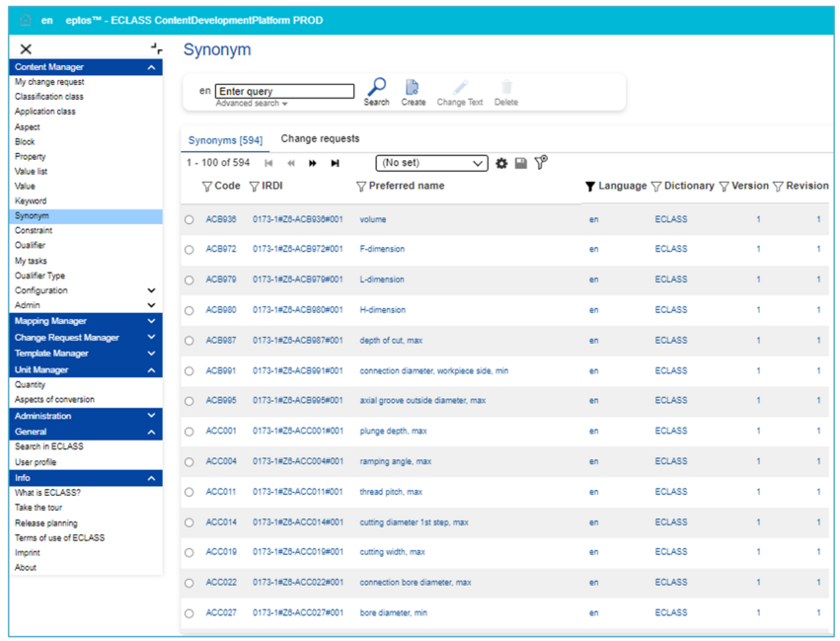Click the save set floppy icon
Image resolution: width=840 pixels, height=641 pixels.
pos(521,163)
